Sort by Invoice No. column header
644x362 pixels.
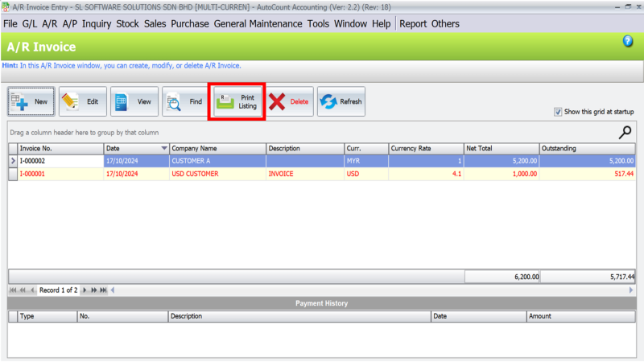point(60,148)
